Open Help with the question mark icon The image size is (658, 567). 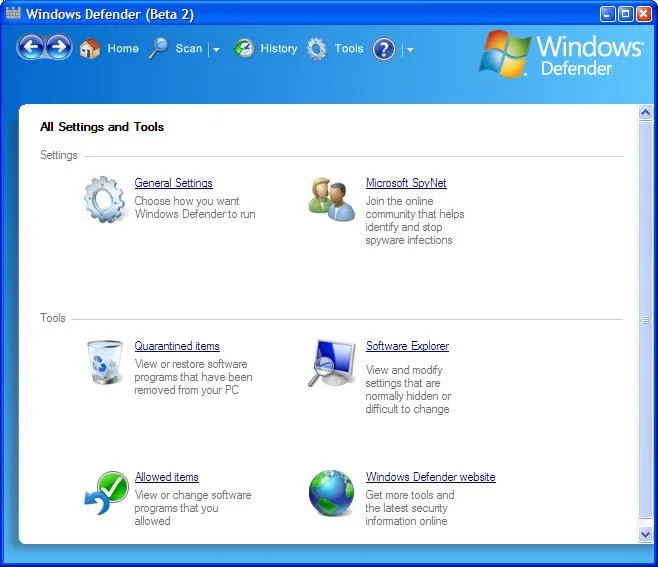click(x=384, y=49)
